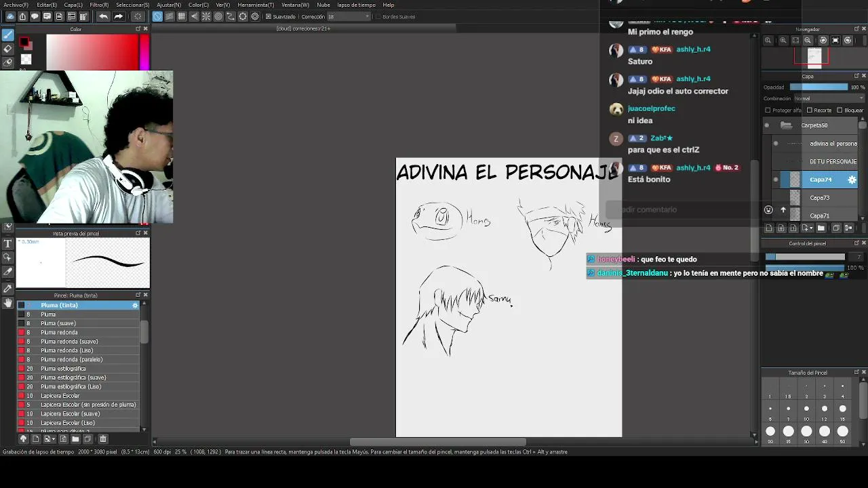The image size is (868, 488).
Task: Open the Nube menu
Action: point(323,5)
